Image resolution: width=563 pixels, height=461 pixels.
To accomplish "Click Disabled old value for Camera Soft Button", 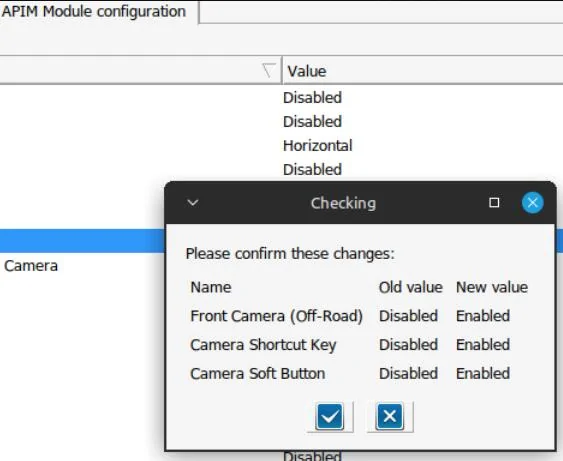I will [408, 373].
